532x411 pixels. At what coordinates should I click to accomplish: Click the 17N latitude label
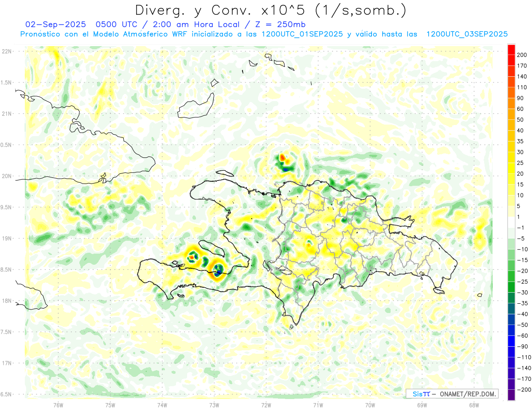click(x=7, y=363)
